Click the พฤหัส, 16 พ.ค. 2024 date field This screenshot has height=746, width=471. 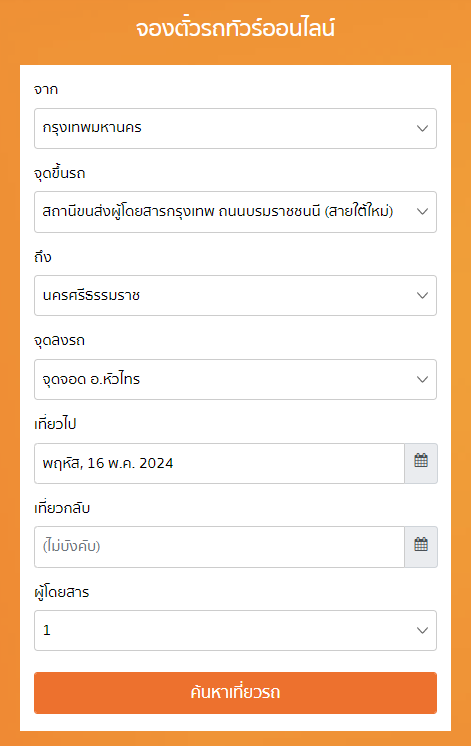click(x=219, y=463)
